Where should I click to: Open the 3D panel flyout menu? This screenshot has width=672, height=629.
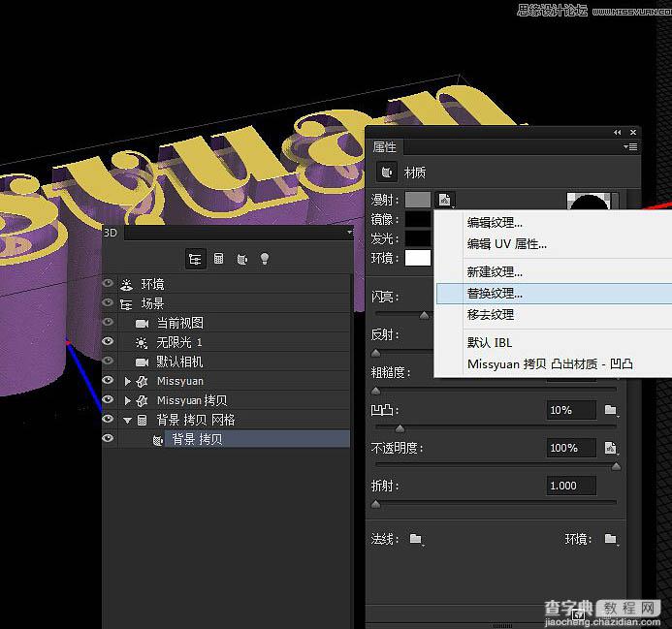coord(350,233)
